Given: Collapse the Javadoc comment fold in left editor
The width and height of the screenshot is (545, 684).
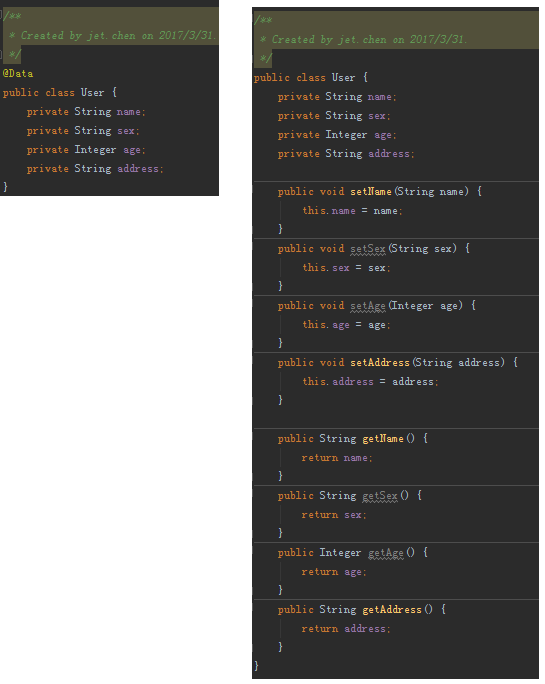Looking at the screenshot, I should click(x=1, y=16).
